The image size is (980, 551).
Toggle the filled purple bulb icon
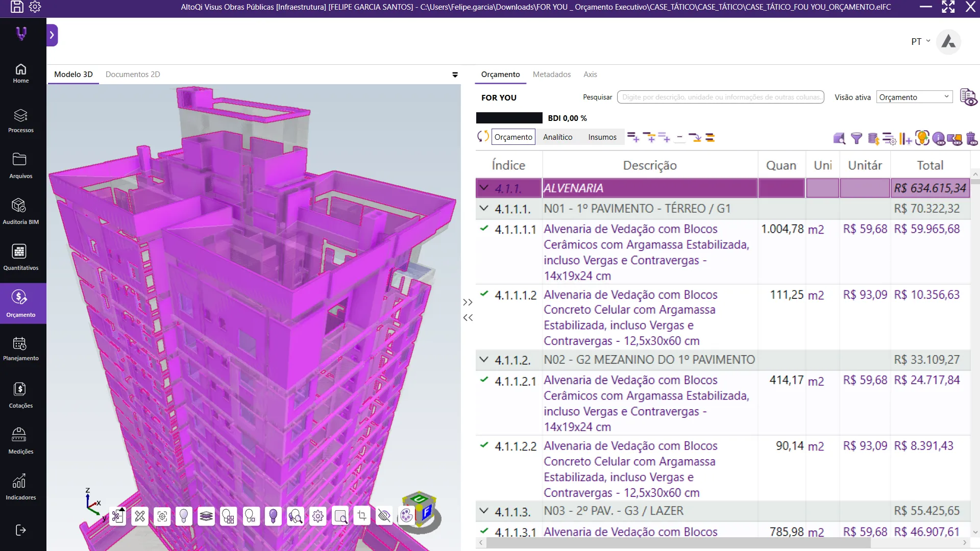(x=273, y=517)
